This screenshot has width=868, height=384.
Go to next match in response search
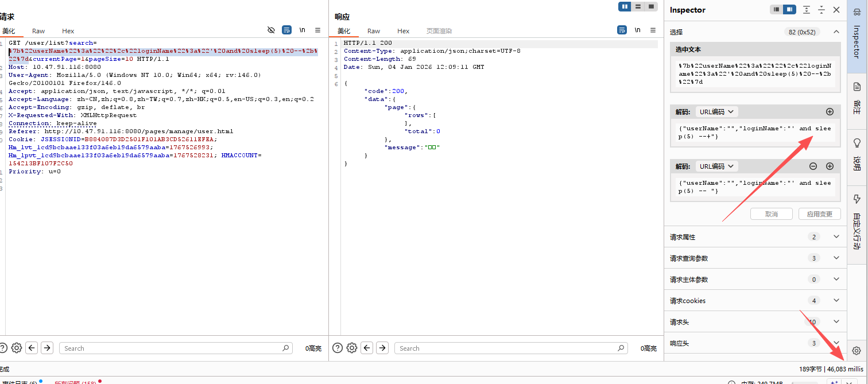tap(382, 348)
